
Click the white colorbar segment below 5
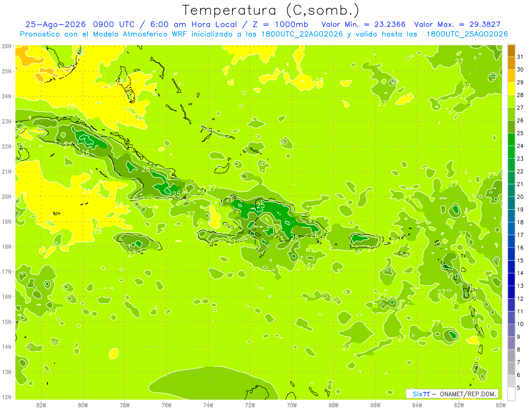click(511, 394)
